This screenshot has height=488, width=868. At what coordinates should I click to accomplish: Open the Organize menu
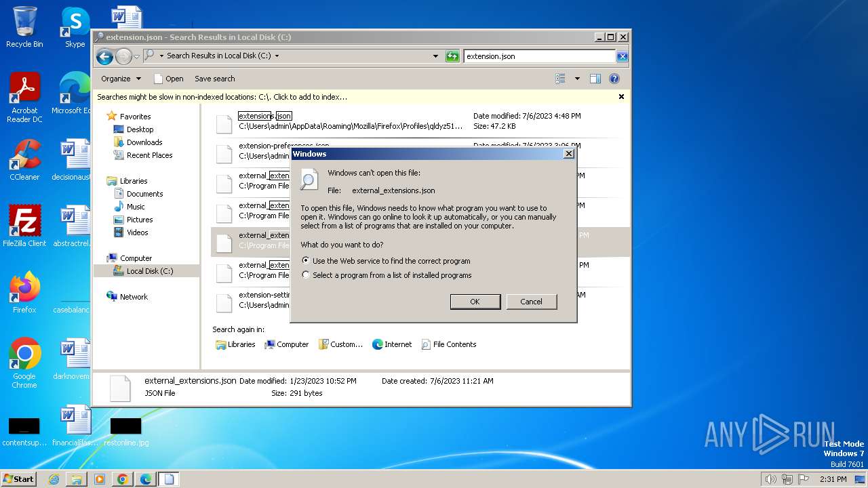pos(121,79)
